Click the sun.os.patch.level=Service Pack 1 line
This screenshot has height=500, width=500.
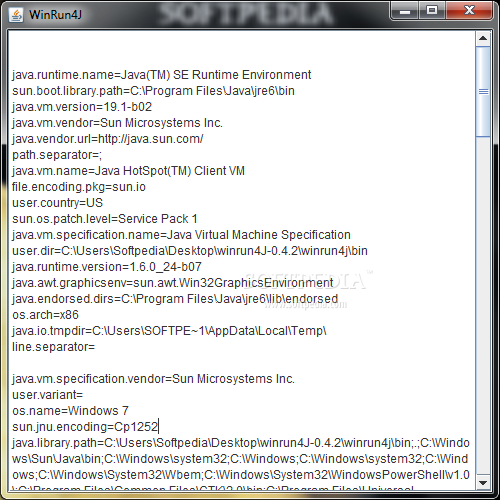[105, 219]
